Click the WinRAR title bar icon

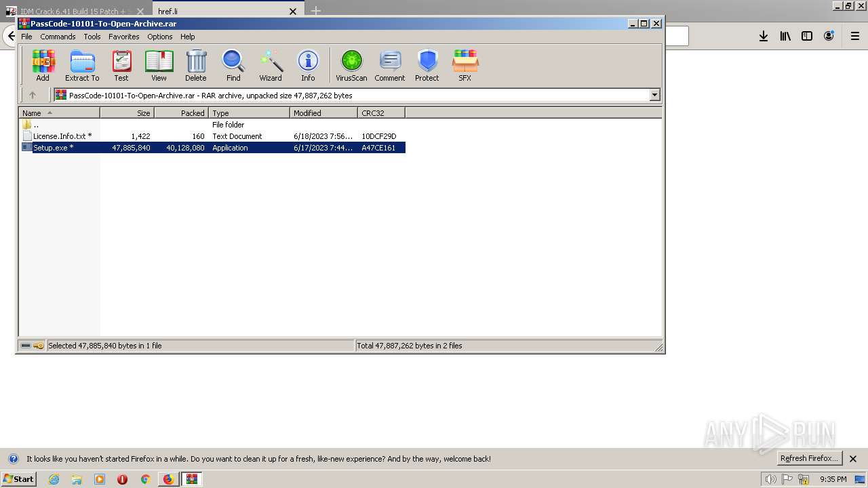pos(24,23)
